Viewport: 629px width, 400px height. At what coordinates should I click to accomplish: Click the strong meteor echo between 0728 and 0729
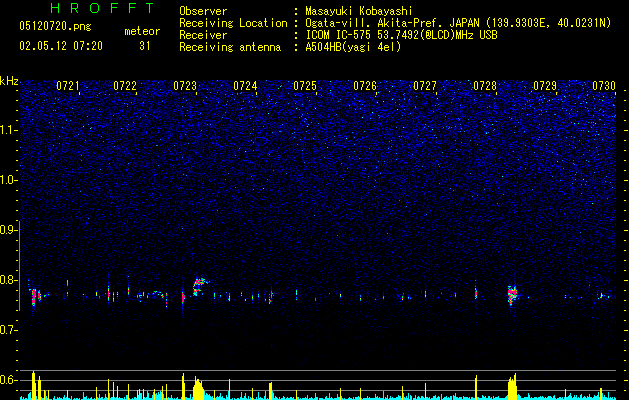(512, 295)
